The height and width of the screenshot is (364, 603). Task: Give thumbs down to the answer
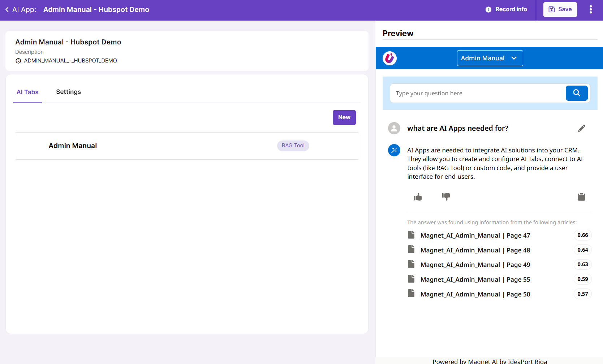[x=446, y=197]
